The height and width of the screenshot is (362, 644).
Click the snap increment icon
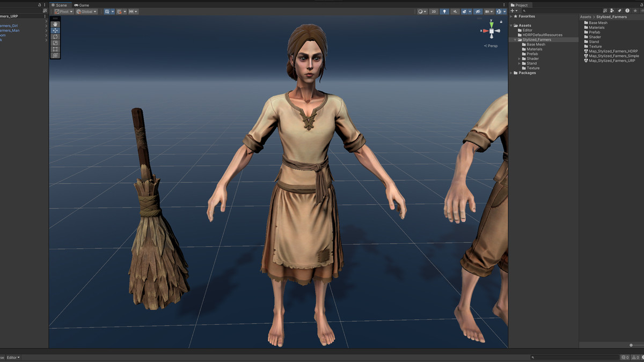click(119, 11)
